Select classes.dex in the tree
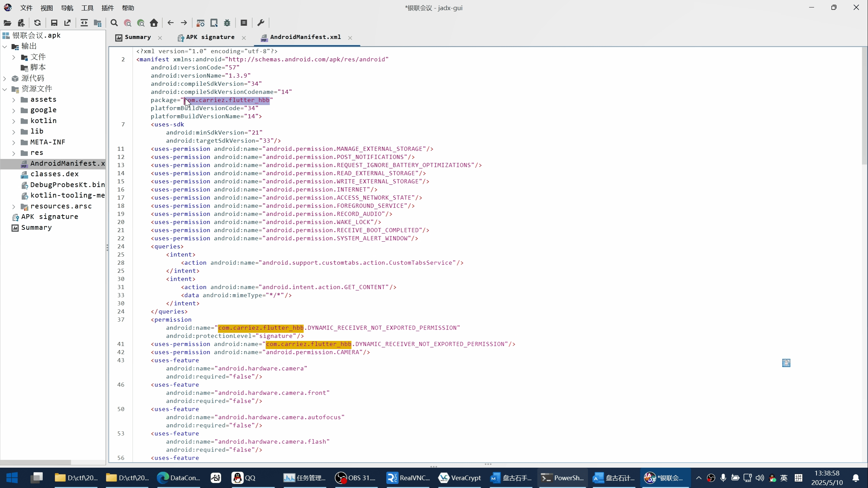 tap(54, 174)
